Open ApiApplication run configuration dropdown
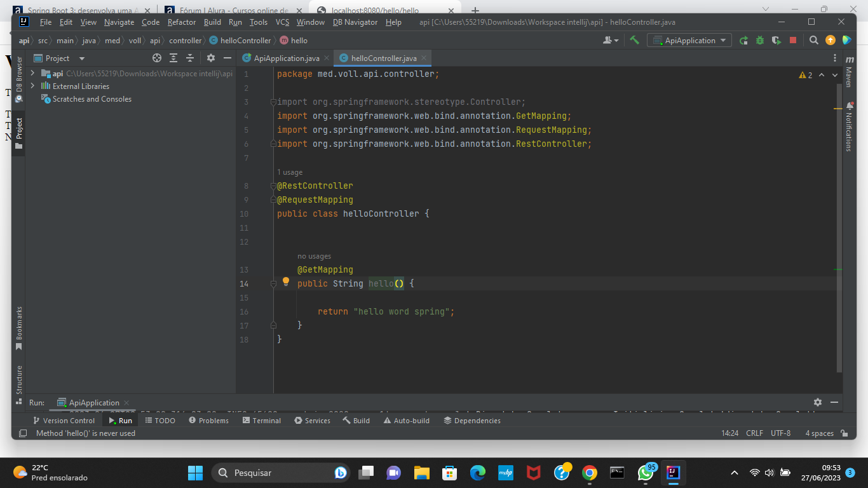Image resolution: width=868 pixels, height=488 pixels. 689,40
